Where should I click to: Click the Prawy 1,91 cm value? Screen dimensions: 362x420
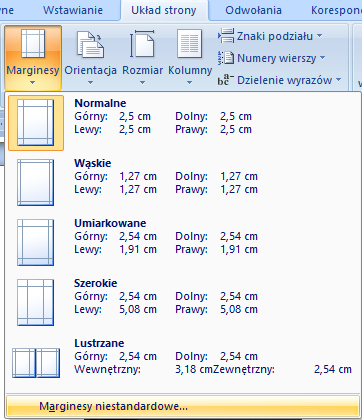click(x=239, y=249)
